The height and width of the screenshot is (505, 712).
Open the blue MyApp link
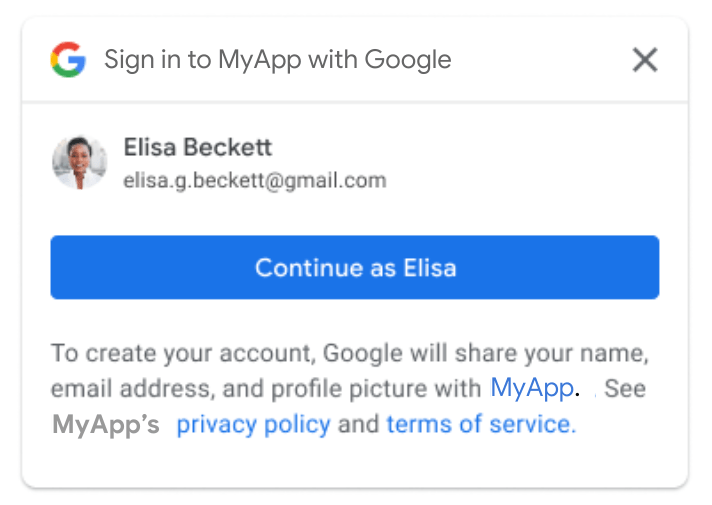532,388
